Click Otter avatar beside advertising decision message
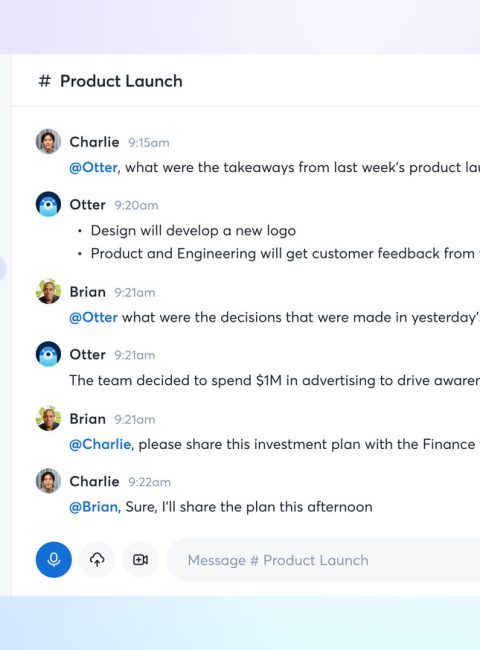Image resolution: width=480 pixels, height=650 pixels. click(x=48, y=354)
